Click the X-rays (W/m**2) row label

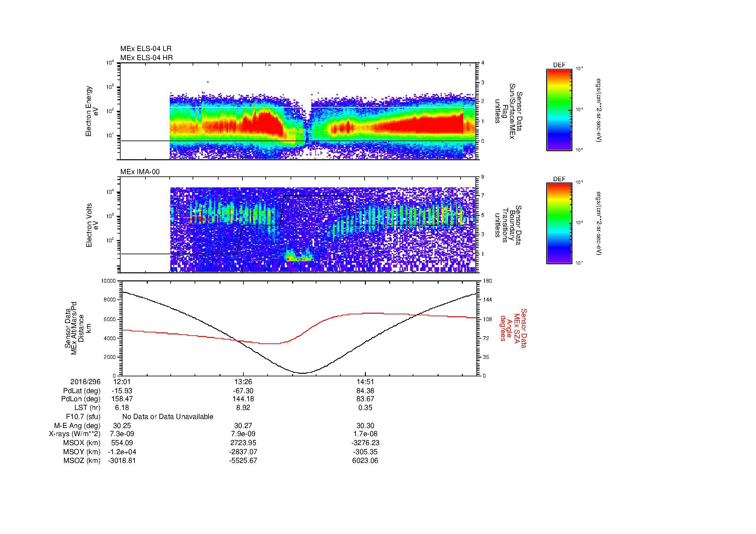tap(75, 434)
